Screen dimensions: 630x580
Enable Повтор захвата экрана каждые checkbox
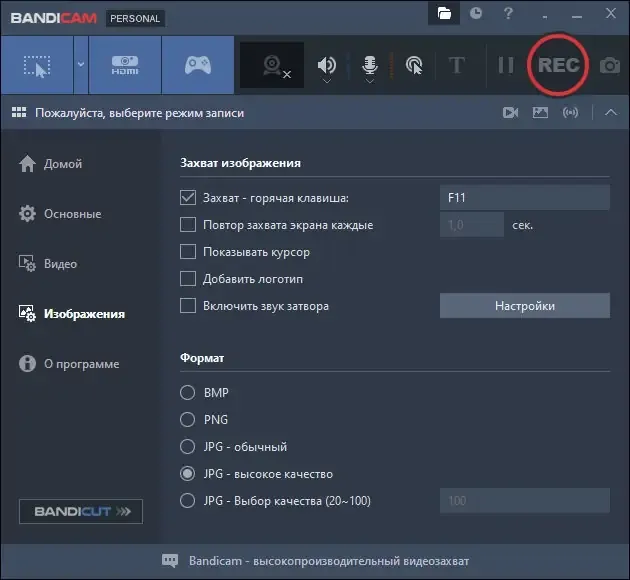[x=188, y=225]
